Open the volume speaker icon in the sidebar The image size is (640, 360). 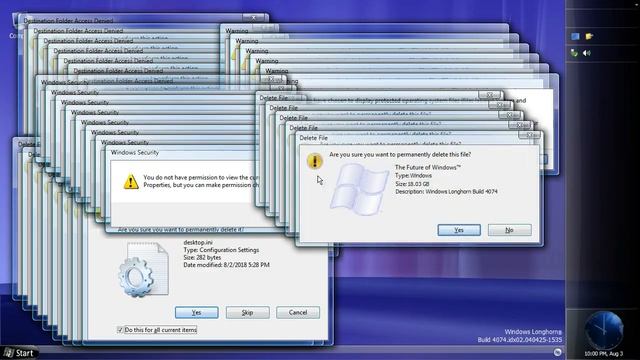tap(587, 53)
